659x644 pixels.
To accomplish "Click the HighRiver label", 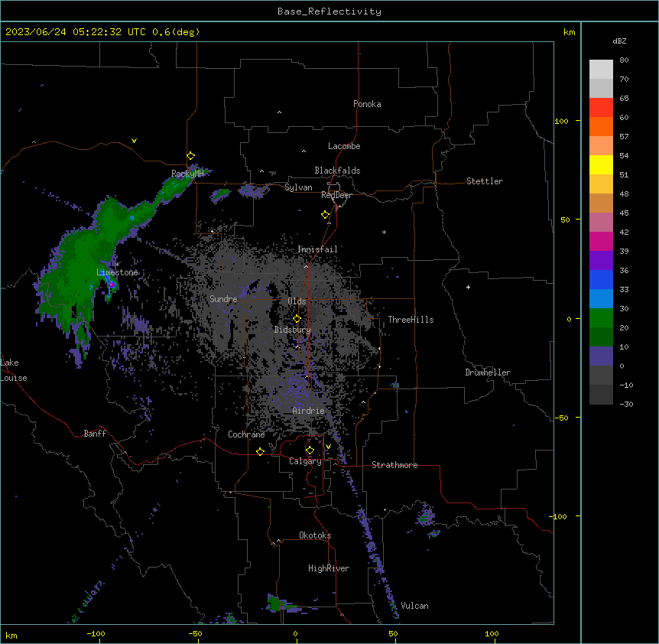I will 329,568.
